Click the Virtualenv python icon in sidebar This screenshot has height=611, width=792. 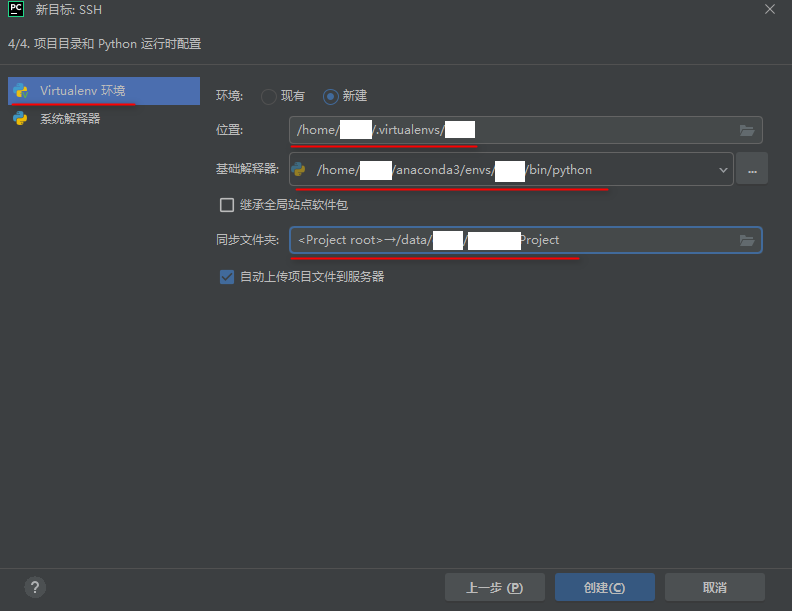(21, 91)
